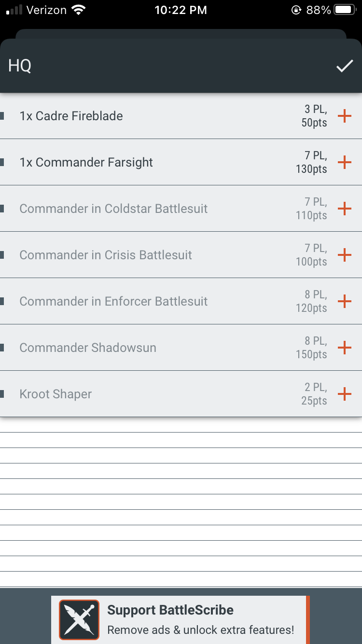The image size is (362, 644).
Task: Tap the HQ category header title
Action: [20, 66]
